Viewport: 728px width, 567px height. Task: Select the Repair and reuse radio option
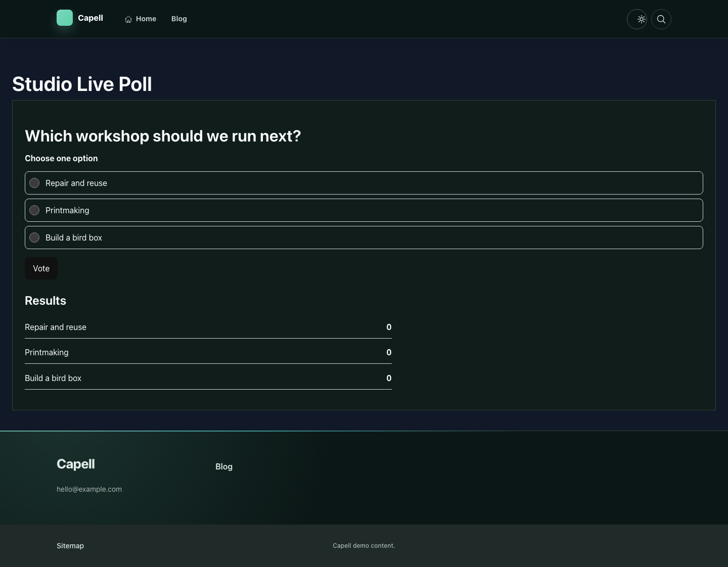(34, 183)
